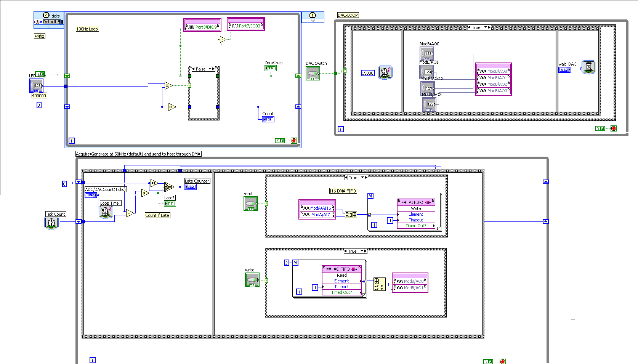Toggle the write boolean control
Screen dimensions: 638x364
(252, 280)
